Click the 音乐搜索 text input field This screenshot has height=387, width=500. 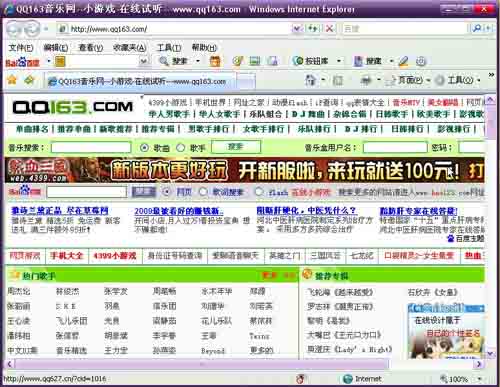91,147
